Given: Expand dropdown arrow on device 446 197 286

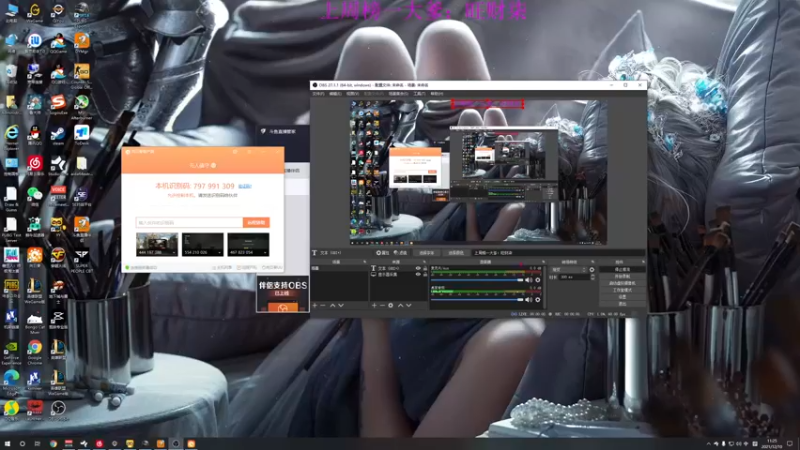Looking at the screenshot, I should 174,253.
